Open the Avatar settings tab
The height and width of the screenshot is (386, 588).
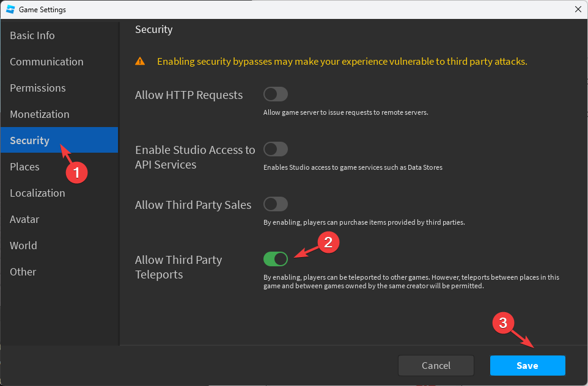click(x=24, y=219)
